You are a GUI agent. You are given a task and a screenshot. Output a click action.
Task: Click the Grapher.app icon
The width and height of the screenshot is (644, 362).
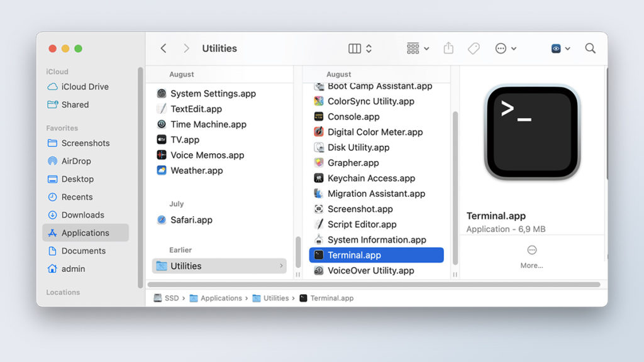(349, 162)
